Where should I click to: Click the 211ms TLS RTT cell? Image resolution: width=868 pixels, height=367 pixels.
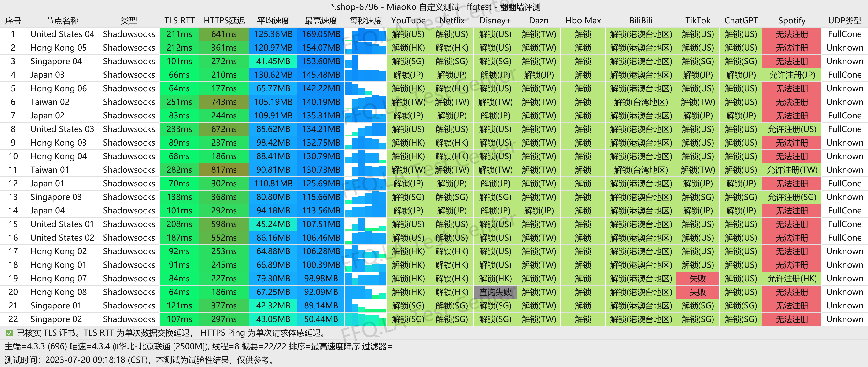tap(179, 34)
